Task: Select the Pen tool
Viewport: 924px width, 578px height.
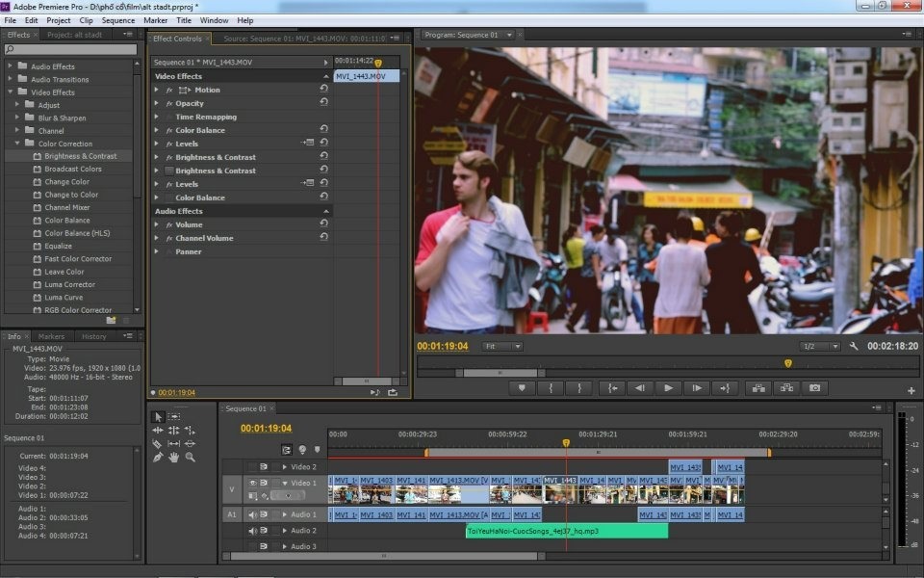Action: click(x=157, y=457)
